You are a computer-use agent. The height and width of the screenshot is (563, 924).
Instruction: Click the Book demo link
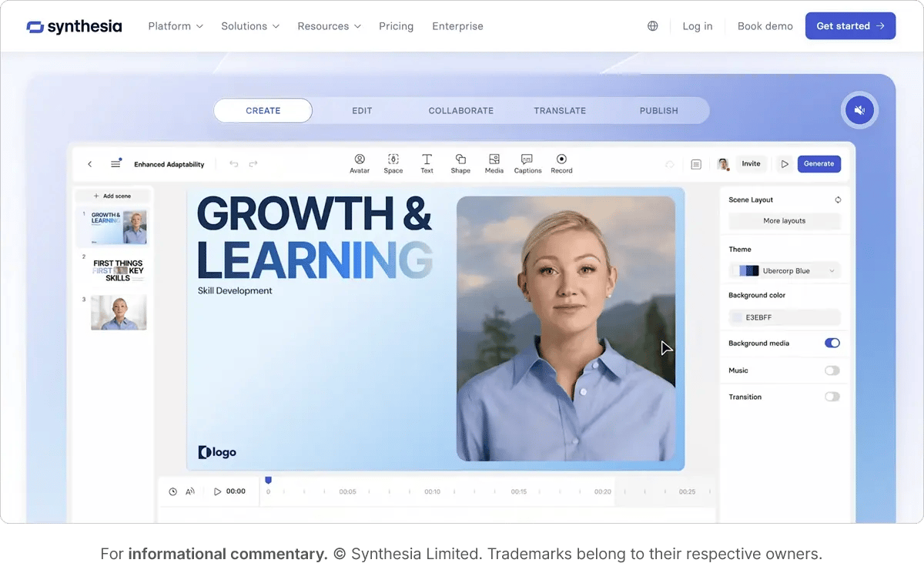765,25
